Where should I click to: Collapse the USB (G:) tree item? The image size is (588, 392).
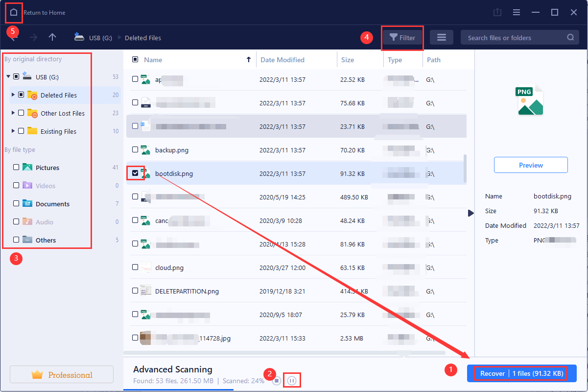coord(8,76)
